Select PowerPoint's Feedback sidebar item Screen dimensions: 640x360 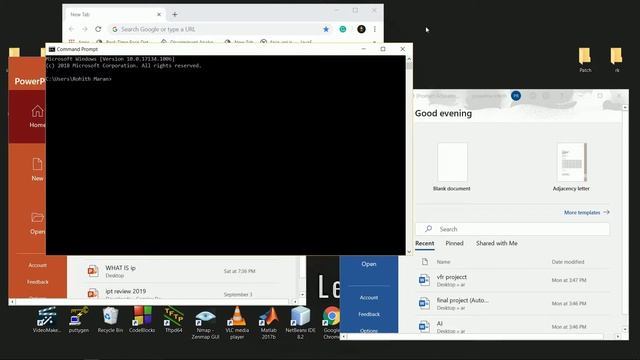38,282
